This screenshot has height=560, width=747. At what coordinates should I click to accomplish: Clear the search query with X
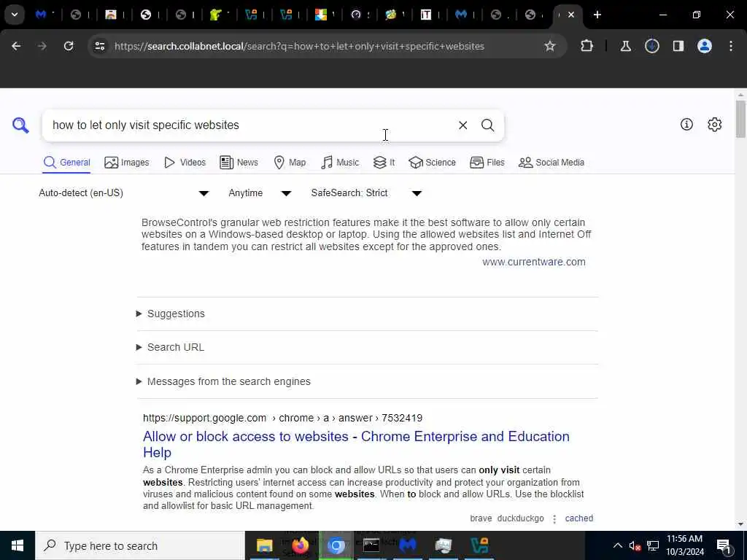pos(462,125)
